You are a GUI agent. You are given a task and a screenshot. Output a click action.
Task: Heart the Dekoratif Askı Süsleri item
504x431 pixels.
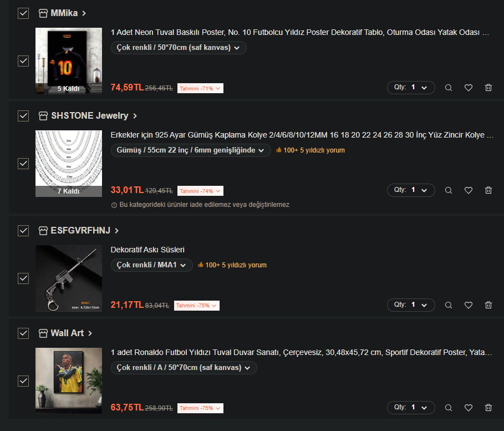click(469, 305)
